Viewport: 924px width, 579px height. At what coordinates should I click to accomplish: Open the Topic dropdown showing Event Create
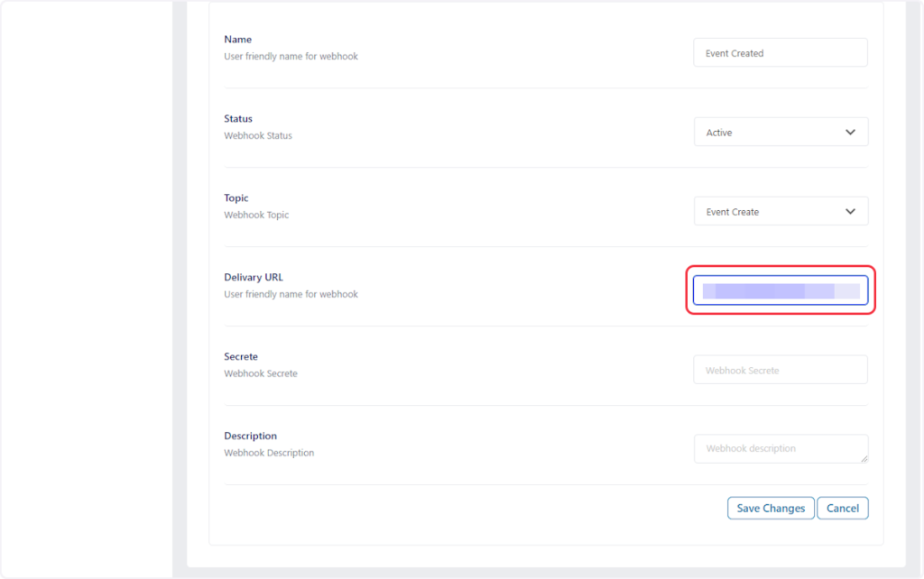[780, 212]
